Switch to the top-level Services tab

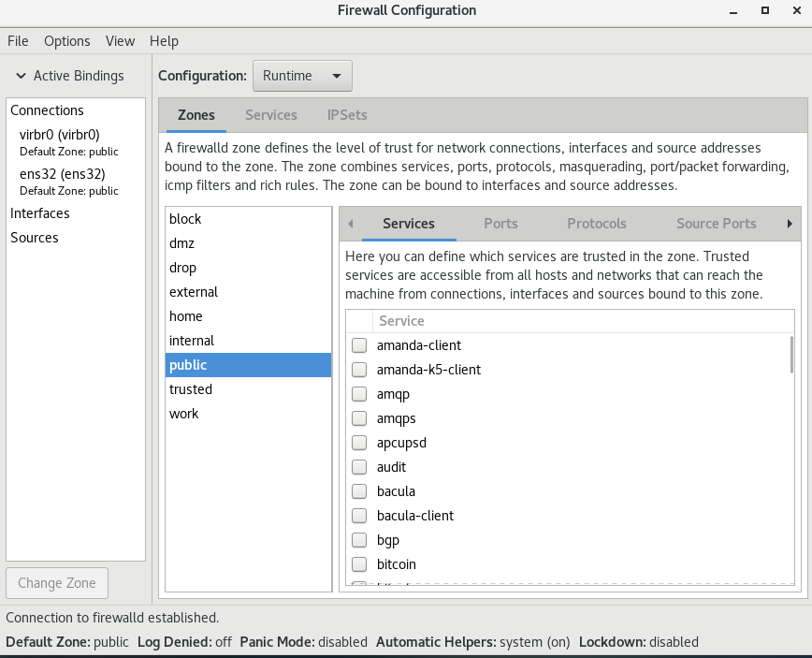[271, 115]
